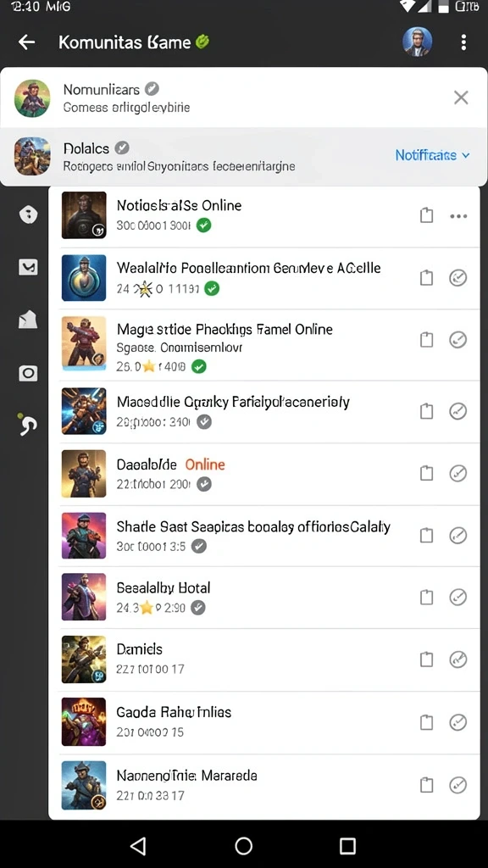Expand the Notifications dropdown
Screen dimensions: 488x868
coord(433,155)
